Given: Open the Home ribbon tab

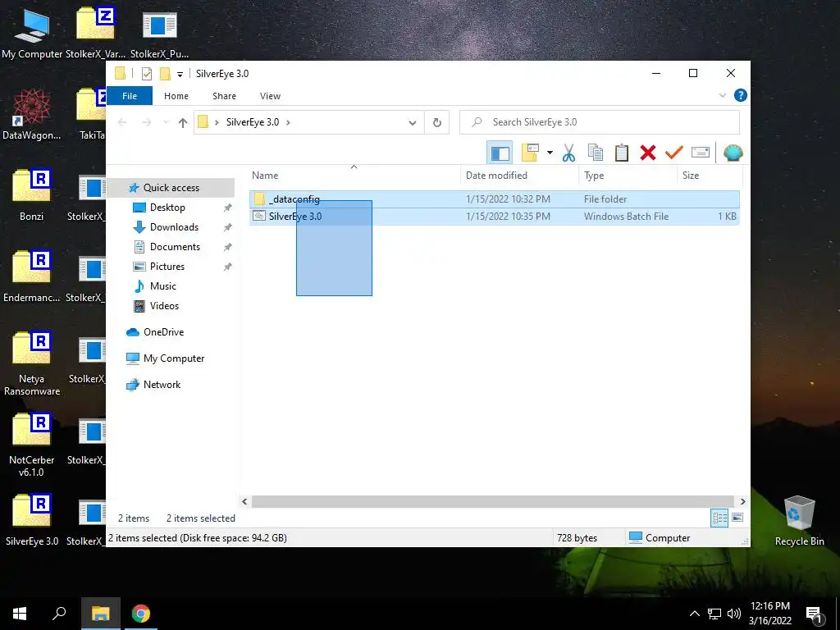Looking at the screenshot, I should pos(176,96).
